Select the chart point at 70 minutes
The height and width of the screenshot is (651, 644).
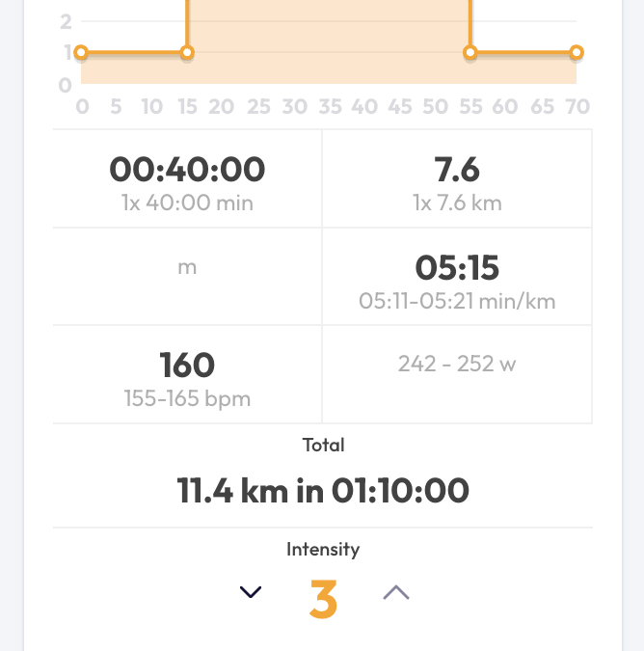tap(577, 52)
